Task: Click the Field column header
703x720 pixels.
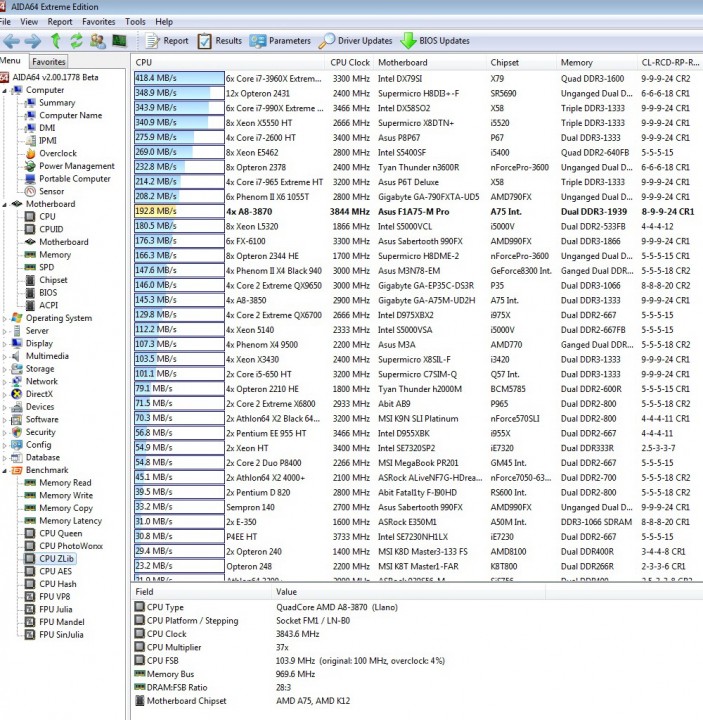Action: pos(202,592)
